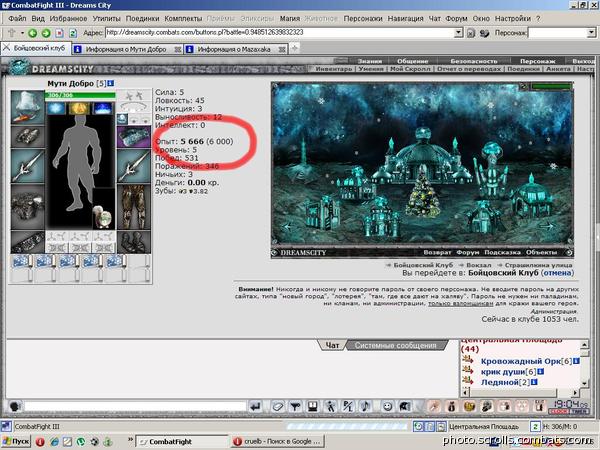Click the URL address input field
The image size is (600, 450).
click(280, 33)
